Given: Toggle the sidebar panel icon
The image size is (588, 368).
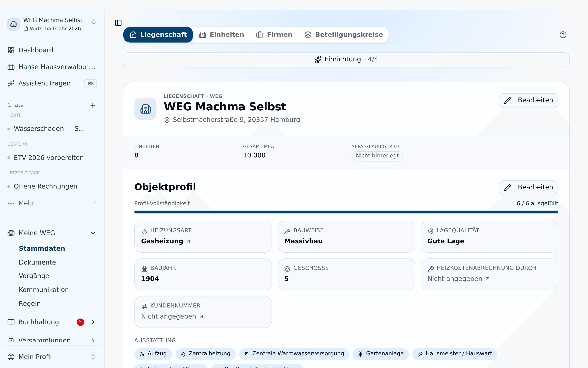Looking at the screenshot, I should pos(118,23).
